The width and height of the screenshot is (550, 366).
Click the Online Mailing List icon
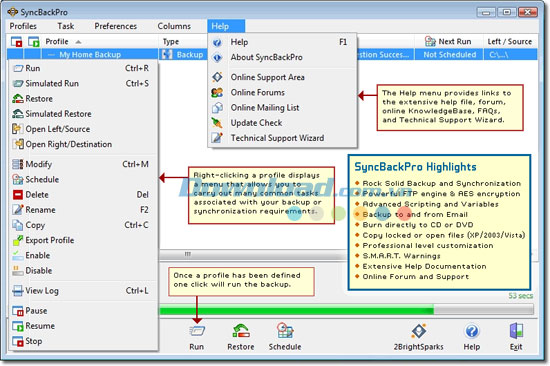[217, 108]
